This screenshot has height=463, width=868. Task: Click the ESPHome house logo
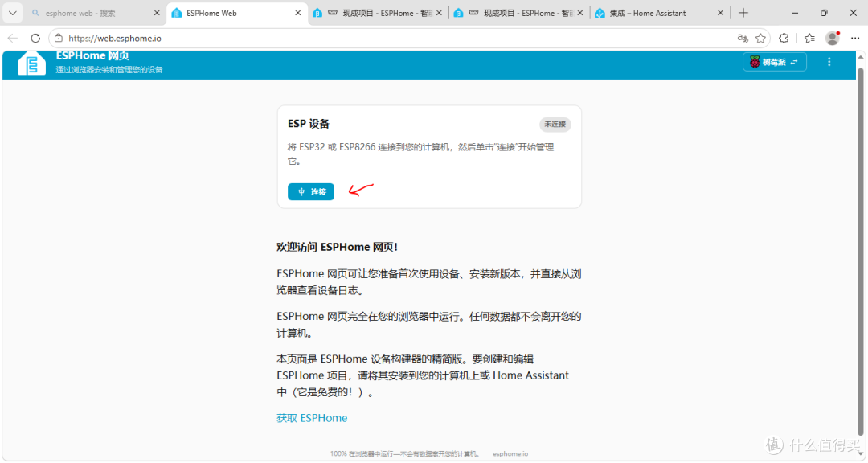point(31,64)
